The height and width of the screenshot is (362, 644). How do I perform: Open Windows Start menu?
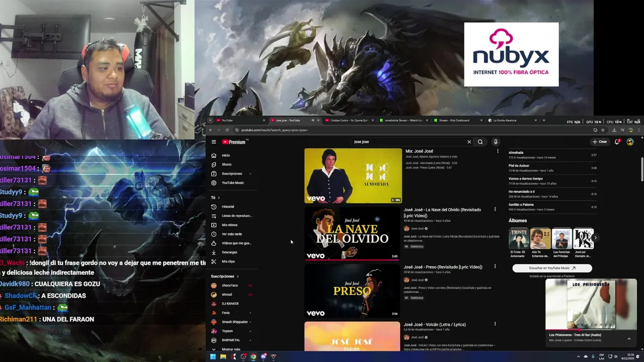click(213, 356)
